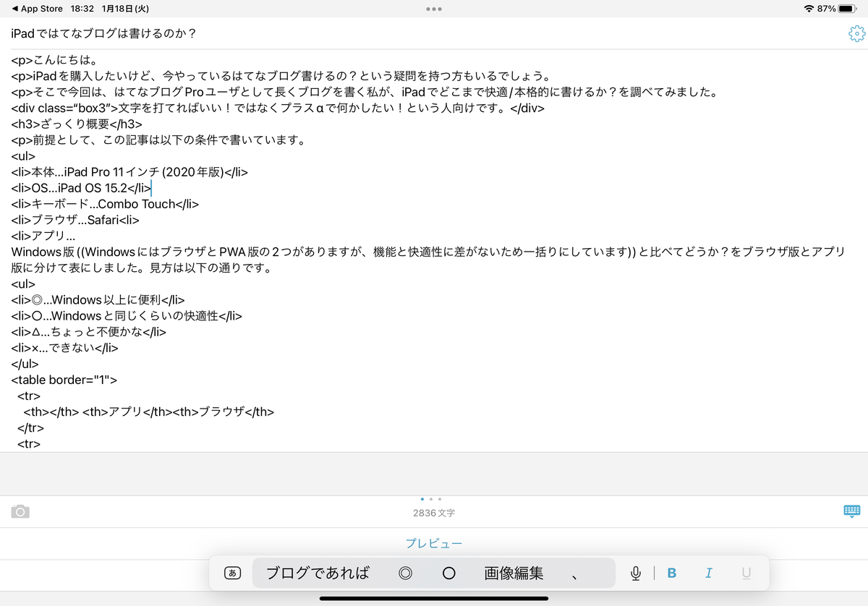Screen dimensions: 868x606
Task: Tap the 18:32 clock in status bar
Action: (82, 9)
